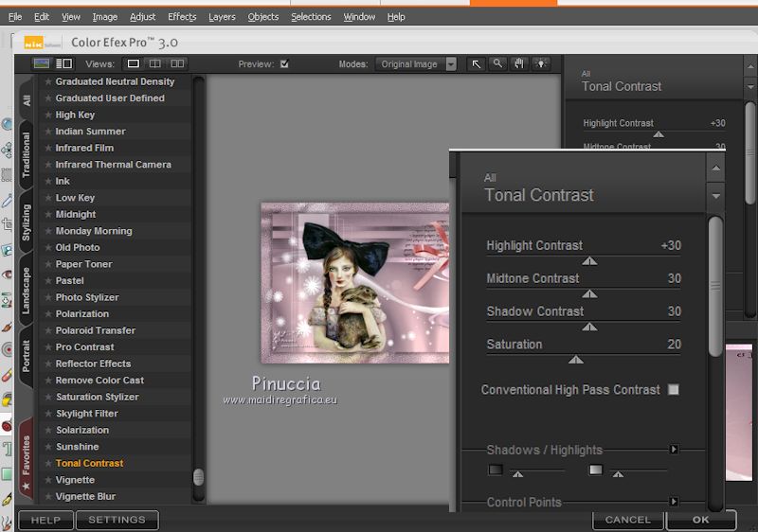Select the zoom magnifier tool
This screenshot has height=532, width=758.
pyautogui.click(x=497, y=63)
